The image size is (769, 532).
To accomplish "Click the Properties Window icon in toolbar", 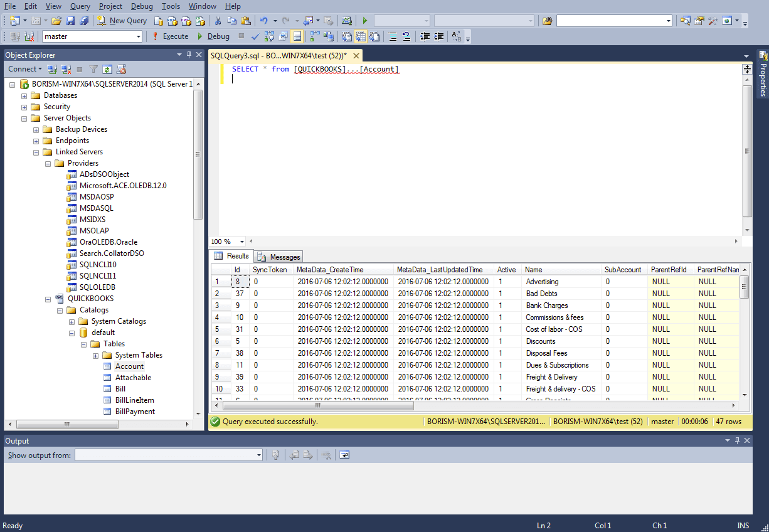I will pyautogui.click(x=699, y=21).
